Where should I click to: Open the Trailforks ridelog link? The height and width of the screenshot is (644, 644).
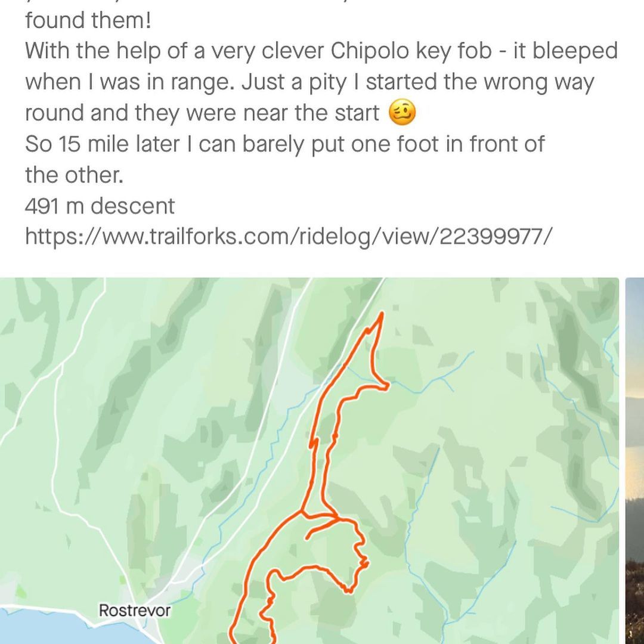pyautogui.click(x=285, y=237)
